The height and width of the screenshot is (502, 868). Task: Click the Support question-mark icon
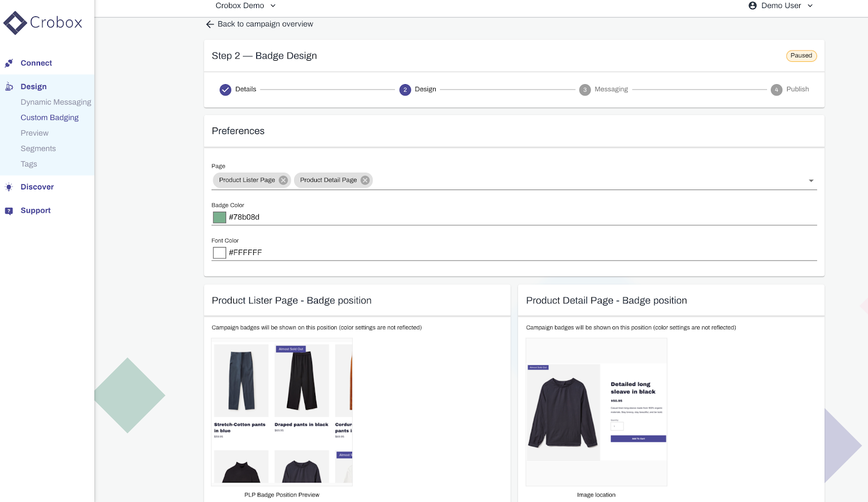(x=9, y=211)
